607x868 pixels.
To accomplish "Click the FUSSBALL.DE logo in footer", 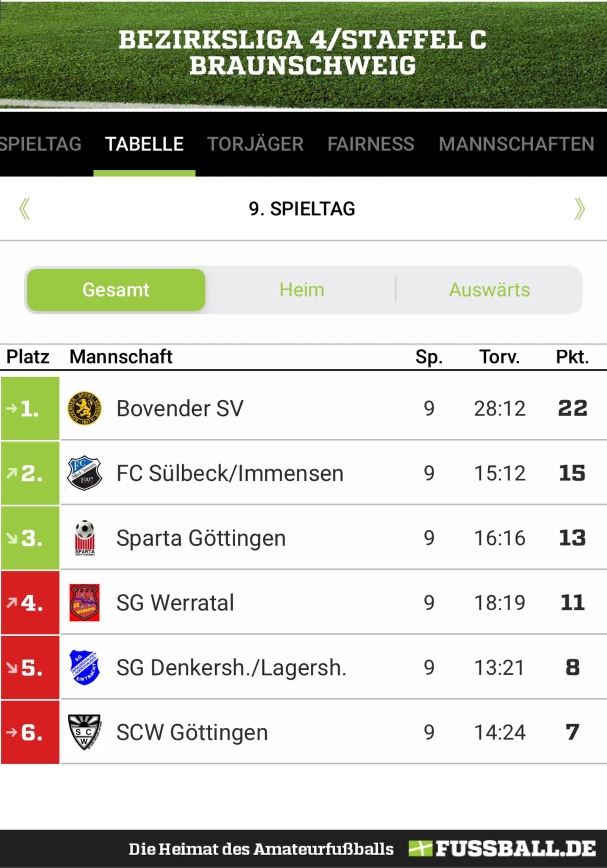I will coord(502,849).
